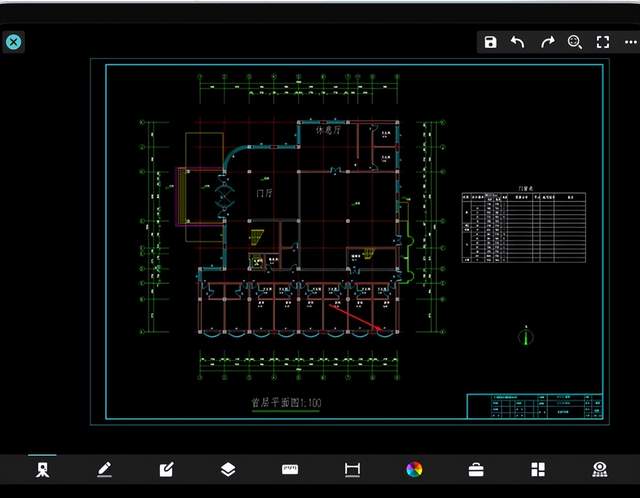Select the pencil draw tool
This screenshot has width=640, height=498.
click(x=104, y=469)
